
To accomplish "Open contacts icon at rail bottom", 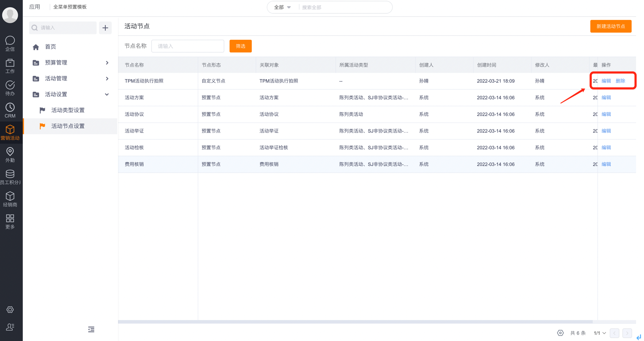I will pyautogui.click(x=10, y=327).
